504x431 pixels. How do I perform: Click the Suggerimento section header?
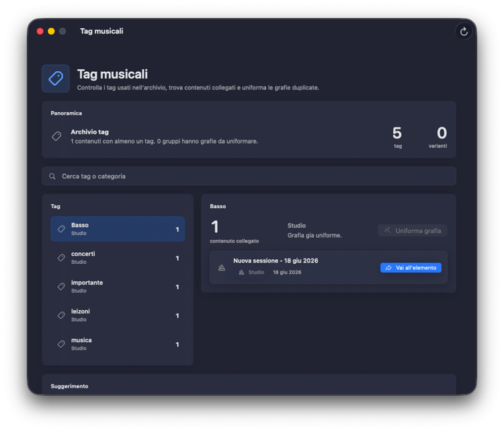(x=69, y=386)
